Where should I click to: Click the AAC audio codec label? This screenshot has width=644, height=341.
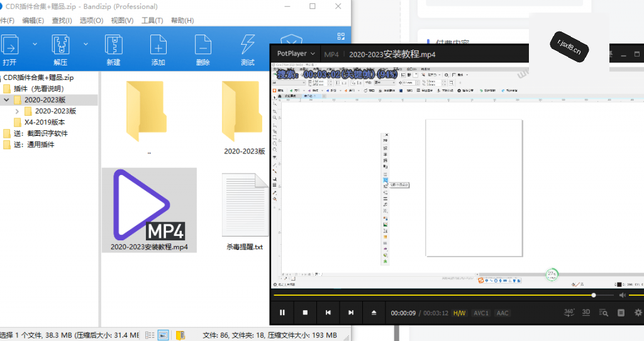[502, 313]
